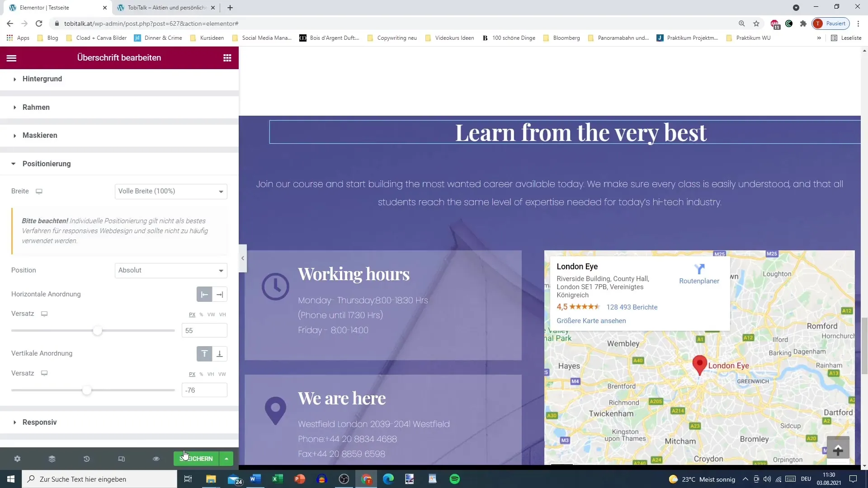Open the Apps bookmark shortcut
Image resolution: width=868 pixels, height=488 pixels.
pyautogui.click(x=18, y=38)
